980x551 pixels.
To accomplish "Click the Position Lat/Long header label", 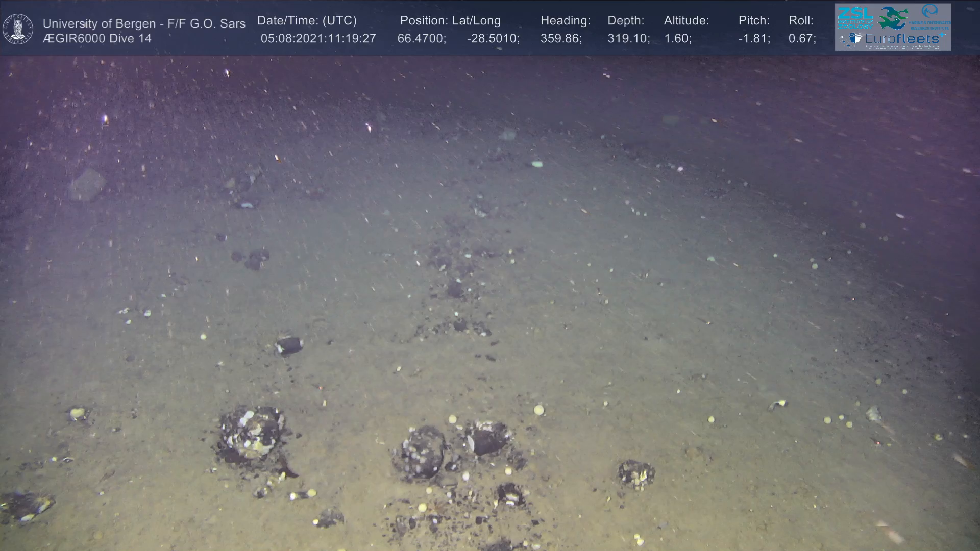I will pyautogui.click(x=450, y=20).
